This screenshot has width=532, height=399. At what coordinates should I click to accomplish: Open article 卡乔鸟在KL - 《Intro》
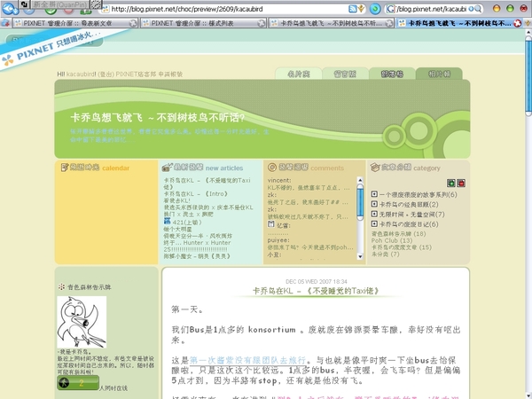click(196, 193)
